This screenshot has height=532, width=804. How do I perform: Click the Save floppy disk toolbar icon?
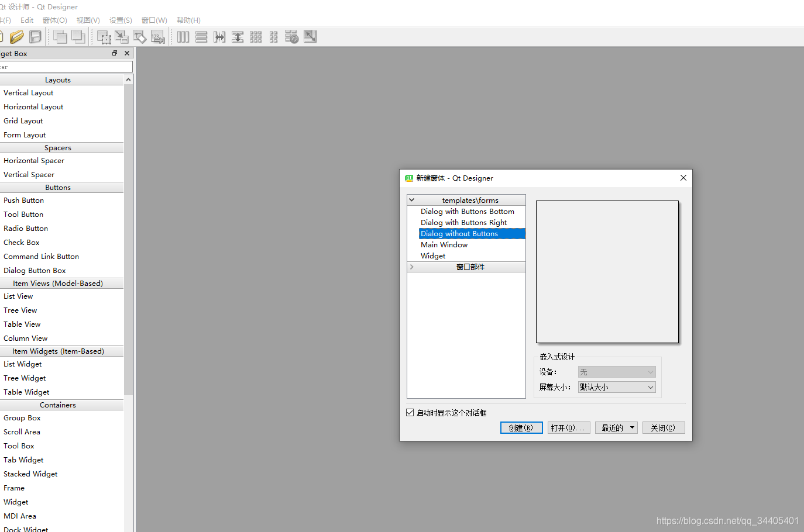point(35,37)
